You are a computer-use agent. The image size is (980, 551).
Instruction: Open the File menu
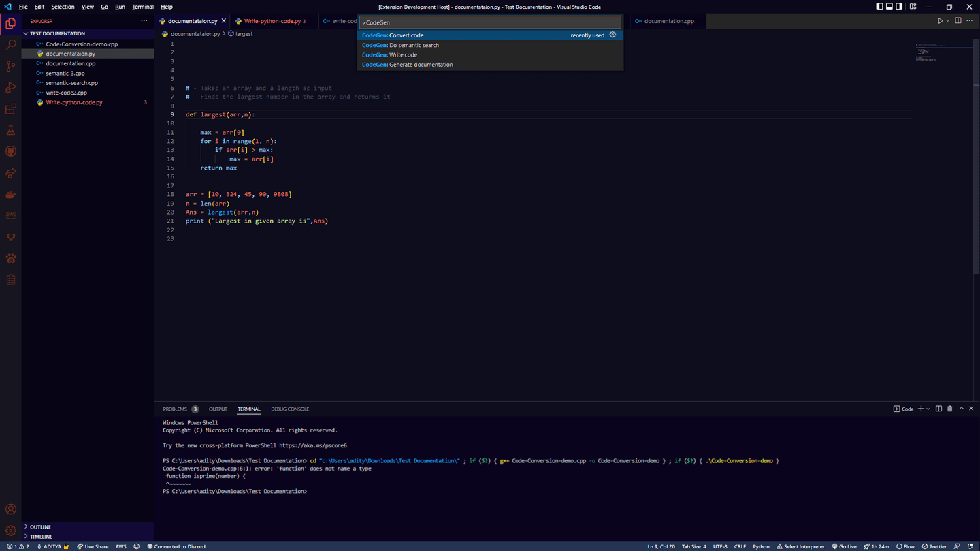click(x=23, y=7)
